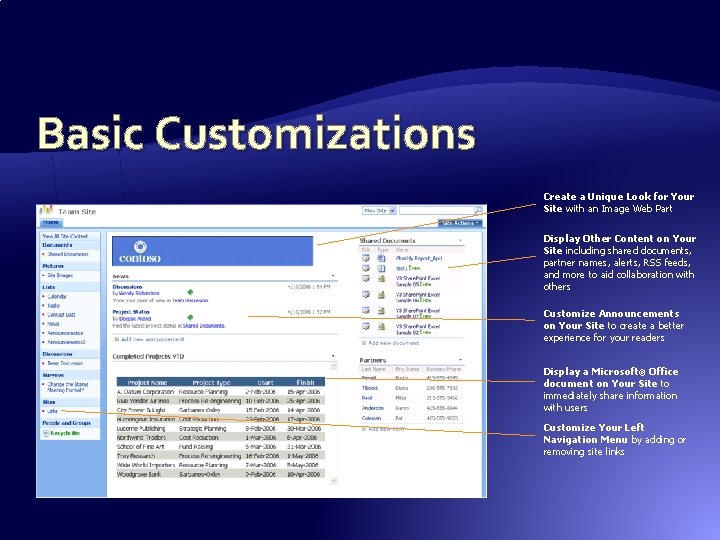Viewport: 720px width, 540px height.
Task: Click the Surveys heading in left navigation
Action: pyautogui.click(x=53, y=375)
